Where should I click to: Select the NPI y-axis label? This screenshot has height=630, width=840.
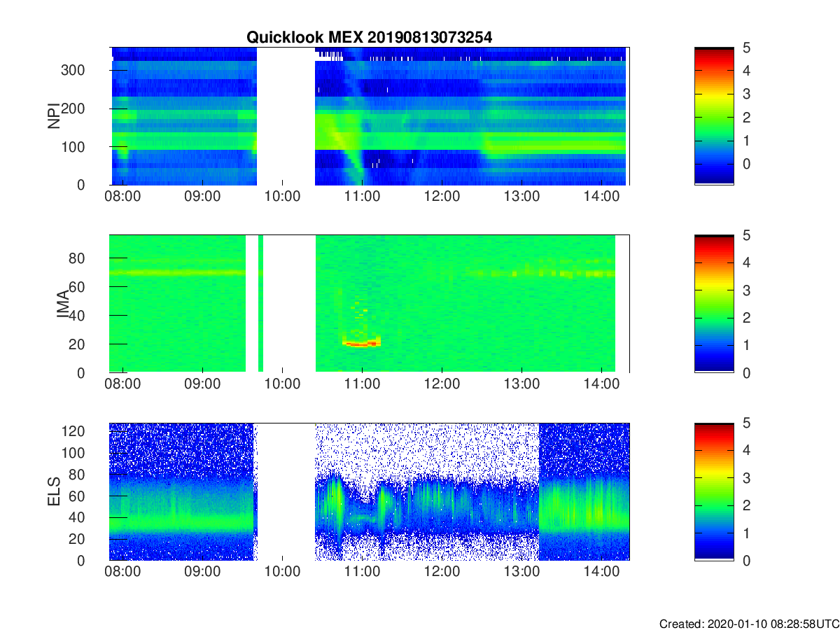pos(52,116)
